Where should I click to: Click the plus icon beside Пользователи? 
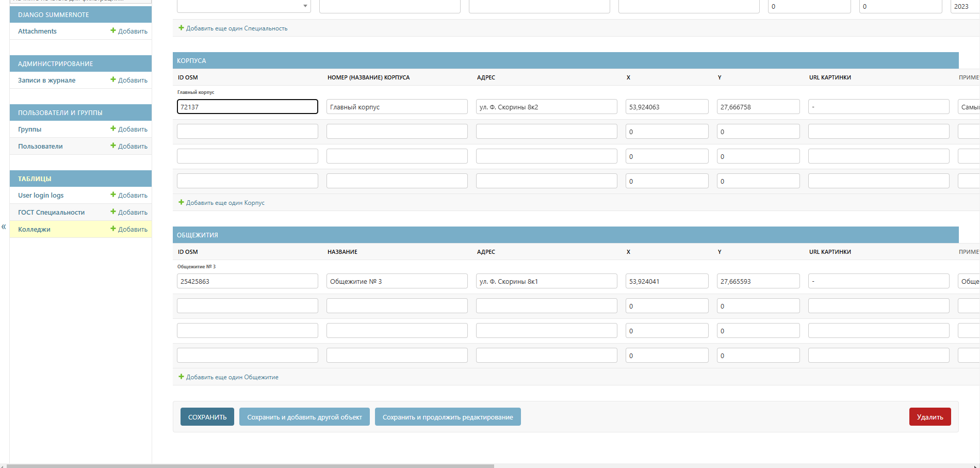[113, 146]
